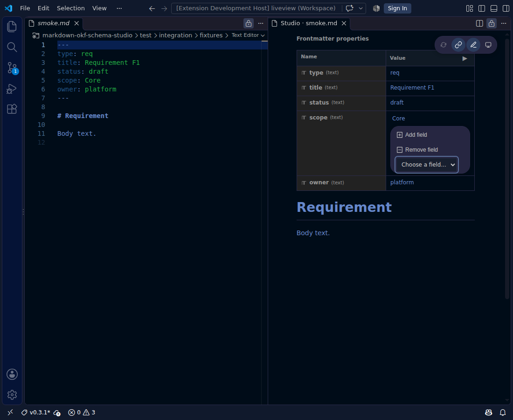Open the Copilot chat icon in the title bar

(x=349, y=8)
